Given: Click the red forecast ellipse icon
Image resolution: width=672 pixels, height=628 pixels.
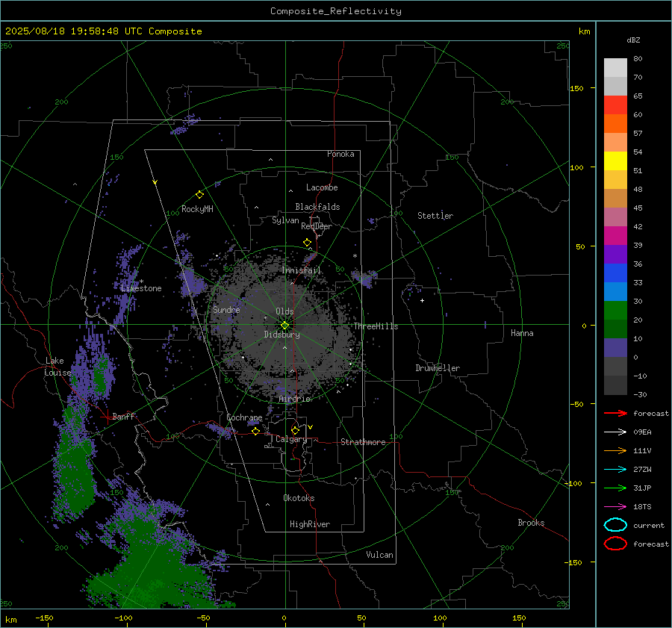Looking at the screenshot, I should pos(615,544).
